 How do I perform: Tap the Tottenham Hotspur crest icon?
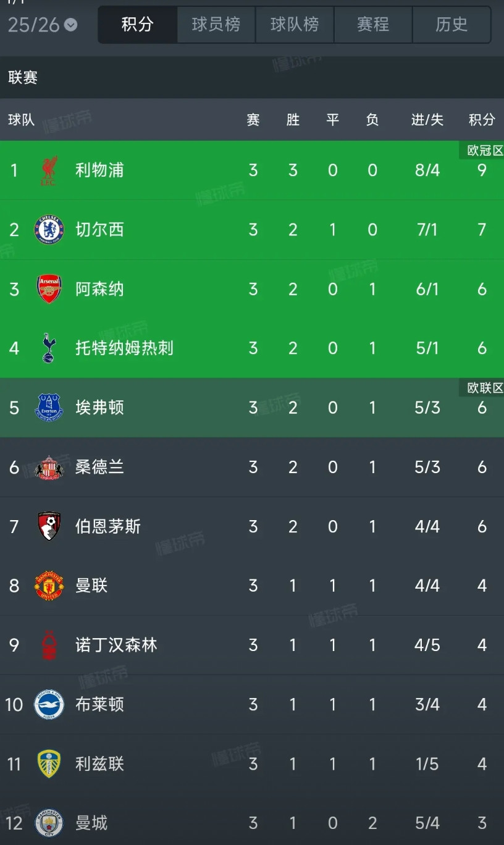[x=49, y=348]
